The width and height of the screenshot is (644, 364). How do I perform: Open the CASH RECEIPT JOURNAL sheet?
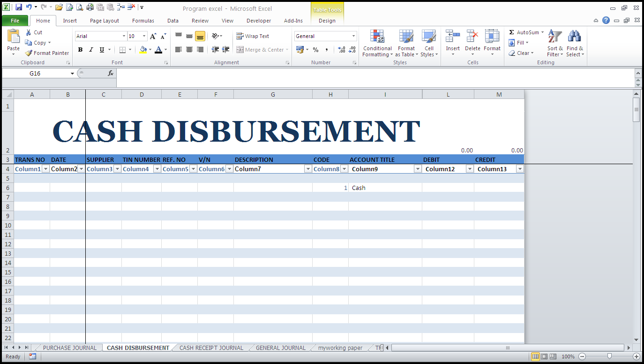coord(211,348)
